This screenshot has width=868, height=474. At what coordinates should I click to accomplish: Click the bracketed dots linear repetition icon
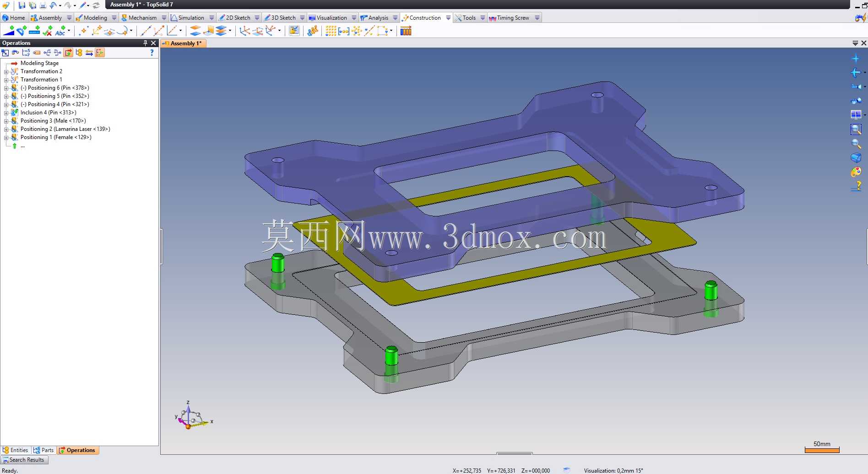[x=343, y=31]
